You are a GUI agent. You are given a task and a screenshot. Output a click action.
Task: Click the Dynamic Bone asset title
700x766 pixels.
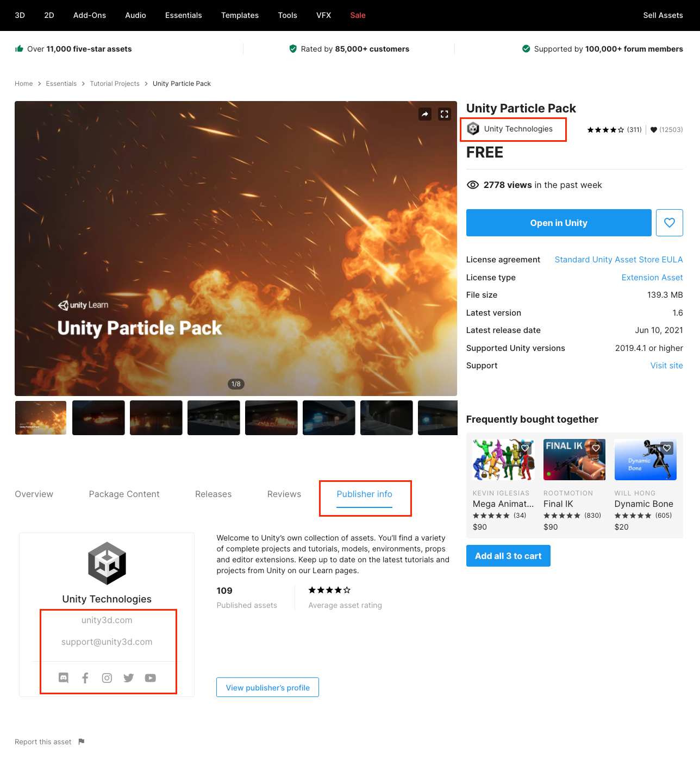[x=644, y=504]
